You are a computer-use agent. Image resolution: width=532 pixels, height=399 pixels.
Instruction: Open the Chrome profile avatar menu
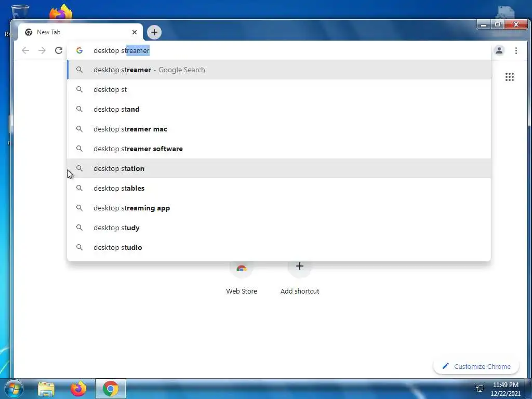(499, 50)
